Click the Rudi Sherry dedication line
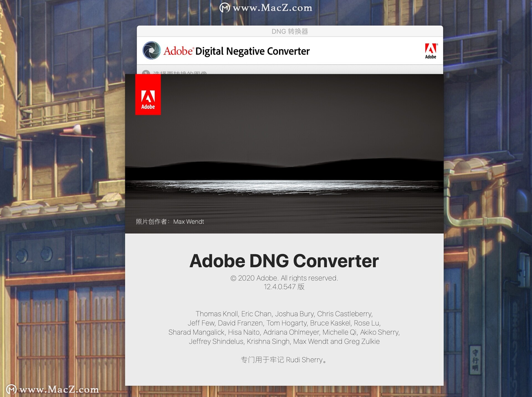 (284, 360)
